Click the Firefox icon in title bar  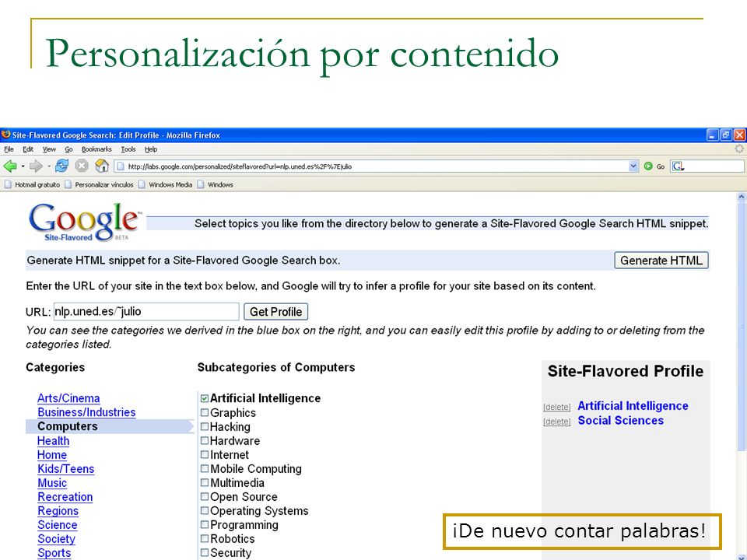5,135
